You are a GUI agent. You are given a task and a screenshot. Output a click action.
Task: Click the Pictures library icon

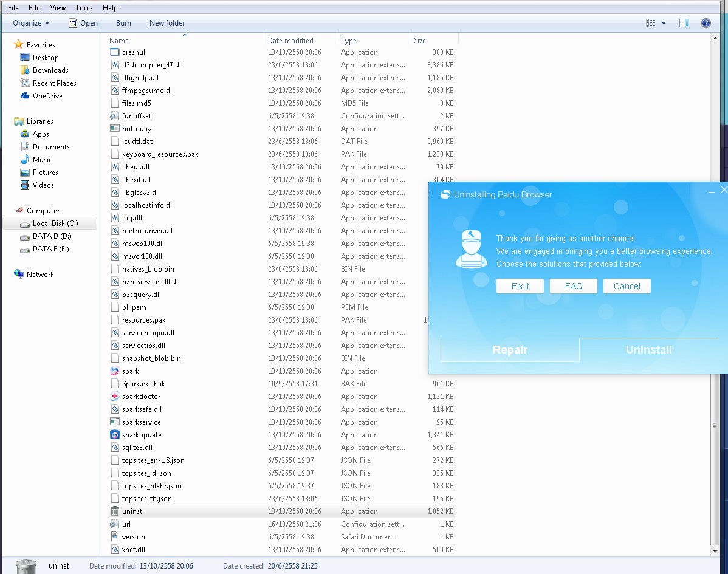(x=25, y=173)
